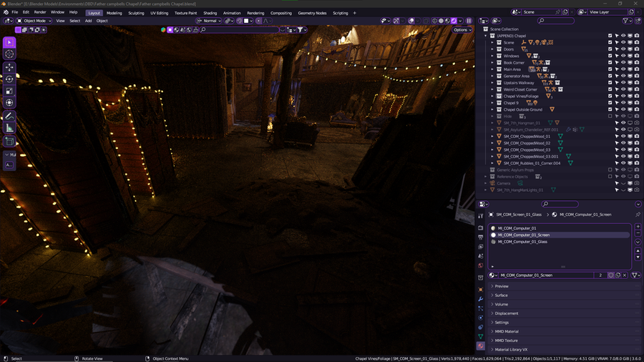Screen dimensions: 644x362
Task: Toggle viewport visibility of Doors collection
Action: click(623, 49)
